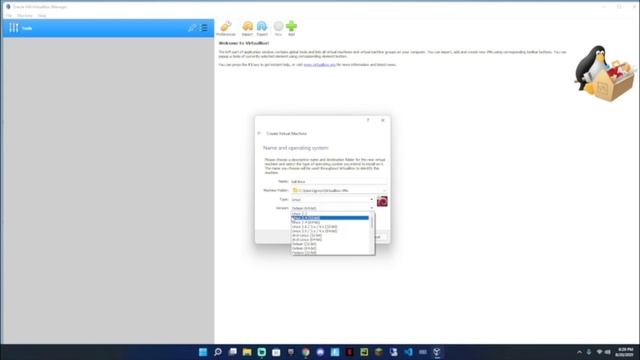Viewport: 640px width, 360px height.
Task: Open the File menu
Action: [9, 16]
